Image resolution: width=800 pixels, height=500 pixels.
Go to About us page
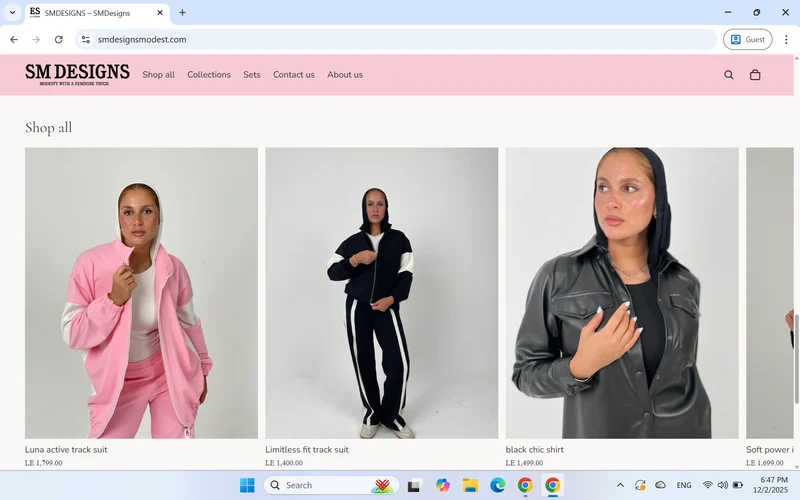(345, 74)
